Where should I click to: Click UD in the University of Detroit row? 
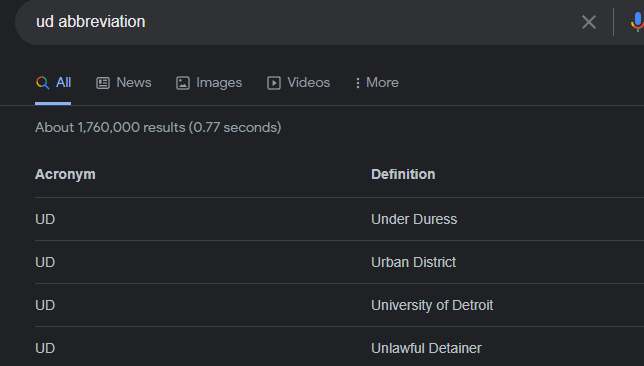point(45,305)
